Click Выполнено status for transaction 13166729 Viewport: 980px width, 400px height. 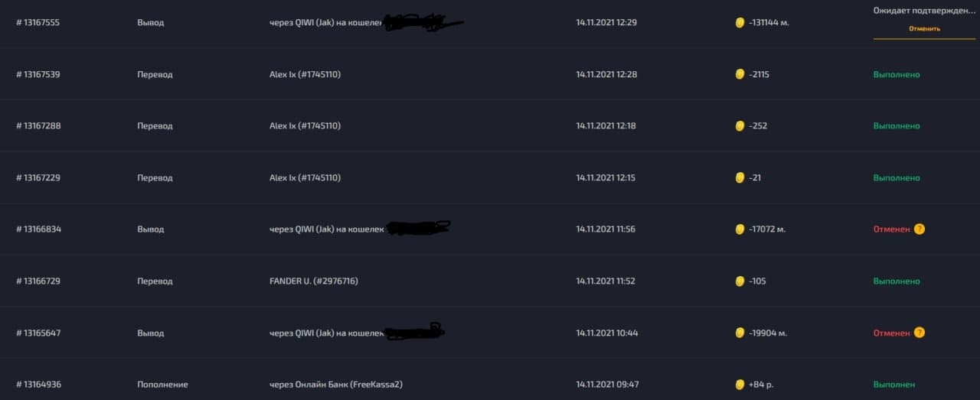tap(896, 281)
